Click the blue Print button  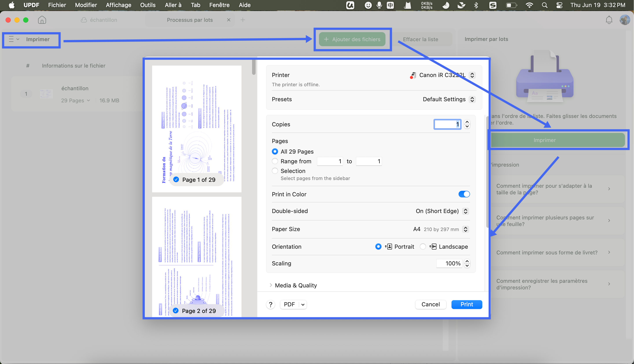[466, 305]
